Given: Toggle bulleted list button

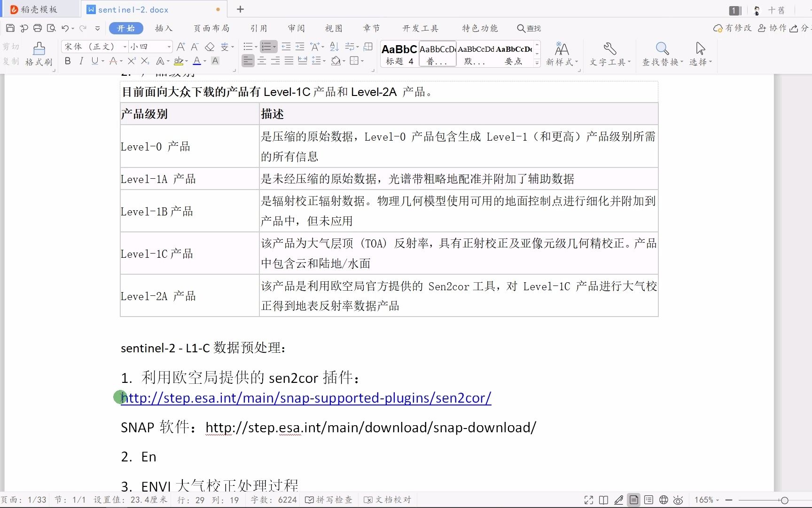Looking at the screenshot, I should (x=248, y=47).
